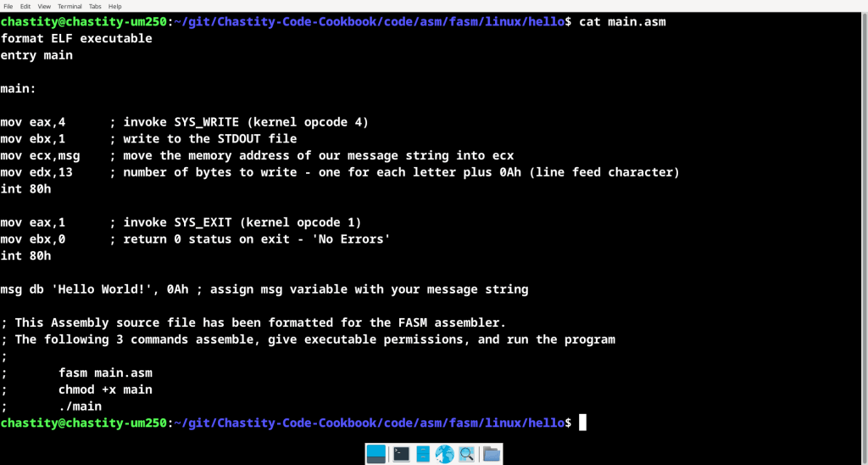Open the View menu
The image size is (868, 465).
click(44, 6)
